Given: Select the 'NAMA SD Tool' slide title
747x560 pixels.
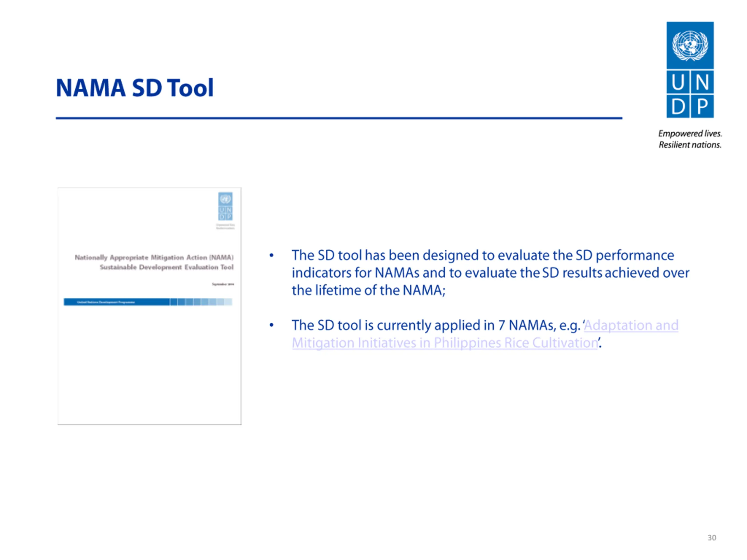Looking at the screenshot, I should tap(135, 88).
